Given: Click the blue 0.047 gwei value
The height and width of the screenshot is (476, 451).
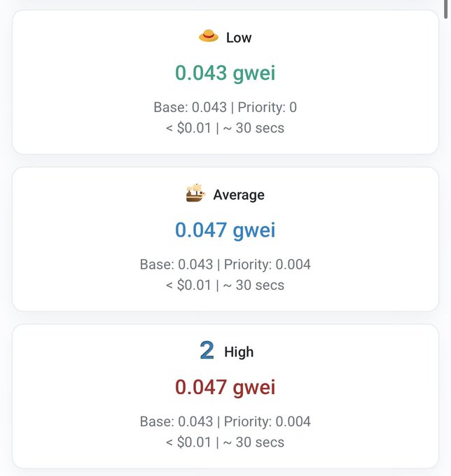Looking at the screenshot, I should (225, 230).
